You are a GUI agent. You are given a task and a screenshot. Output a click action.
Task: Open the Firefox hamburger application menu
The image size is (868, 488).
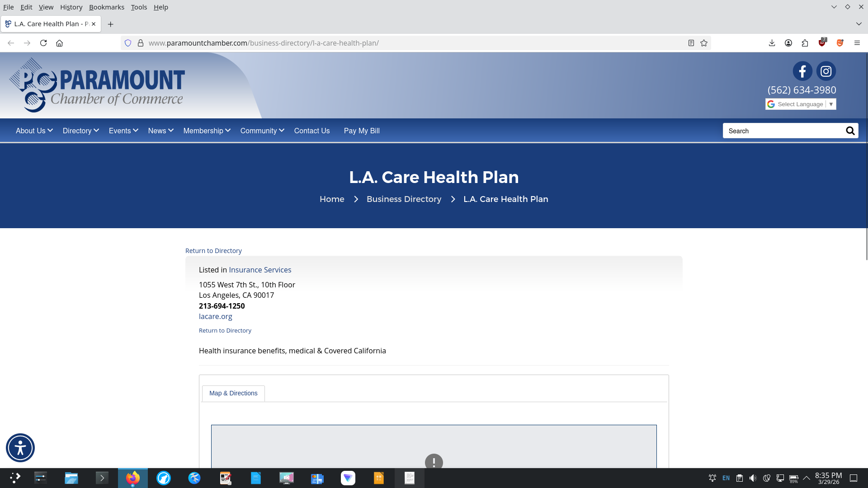pyautogui.click(x=857, y=43)
